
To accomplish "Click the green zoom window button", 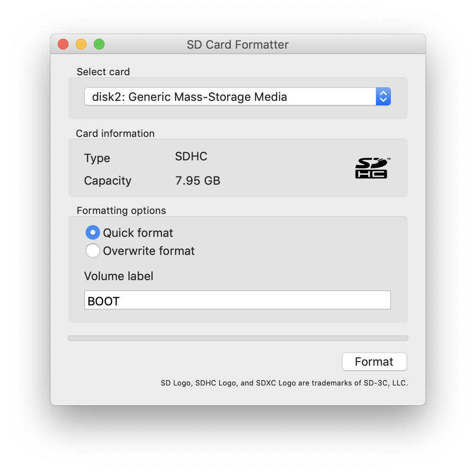I will pyautogui.click(x=99, y=44).
